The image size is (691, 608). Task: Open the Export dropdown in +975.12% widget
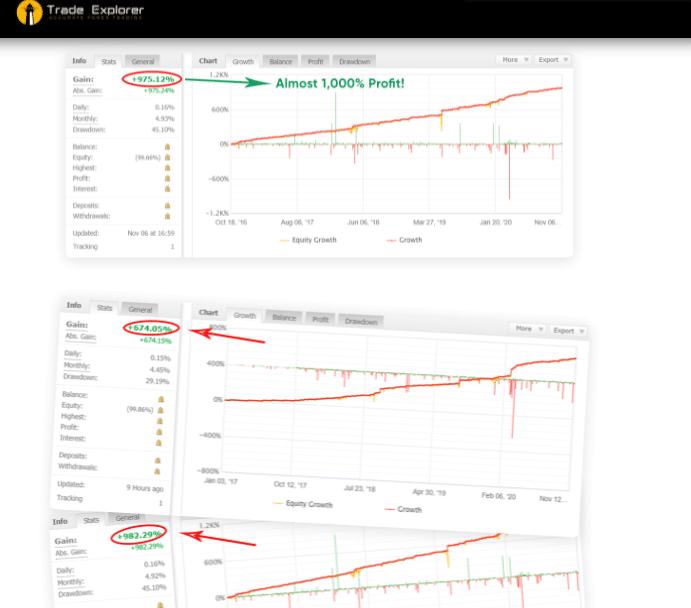click(x=553, y=59)
